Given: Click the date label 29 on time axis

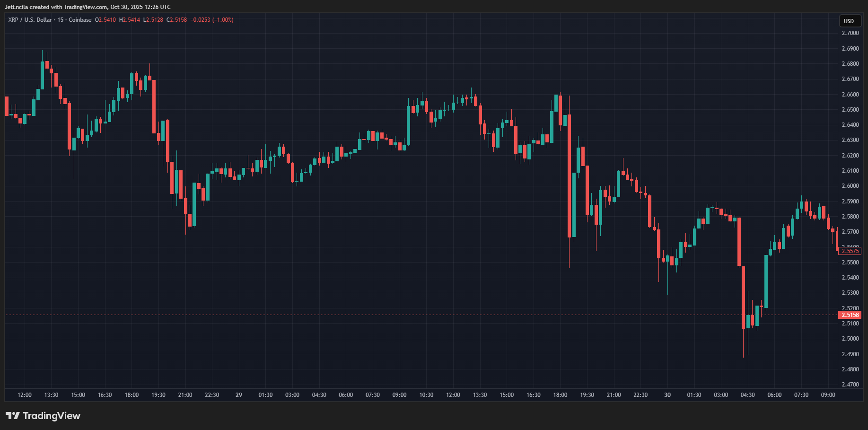Looking at the screenshot, I should [x=239, y=395].
